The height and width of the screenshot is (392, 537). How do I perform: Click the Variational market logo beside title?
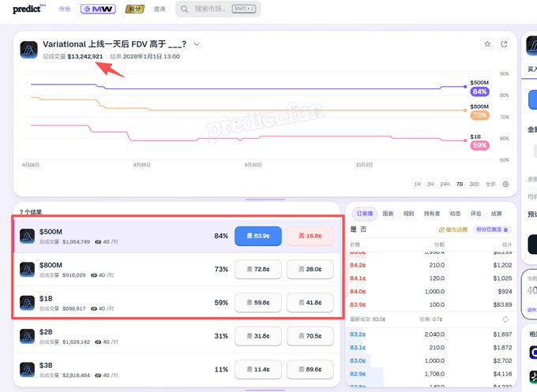pos(28,50)
